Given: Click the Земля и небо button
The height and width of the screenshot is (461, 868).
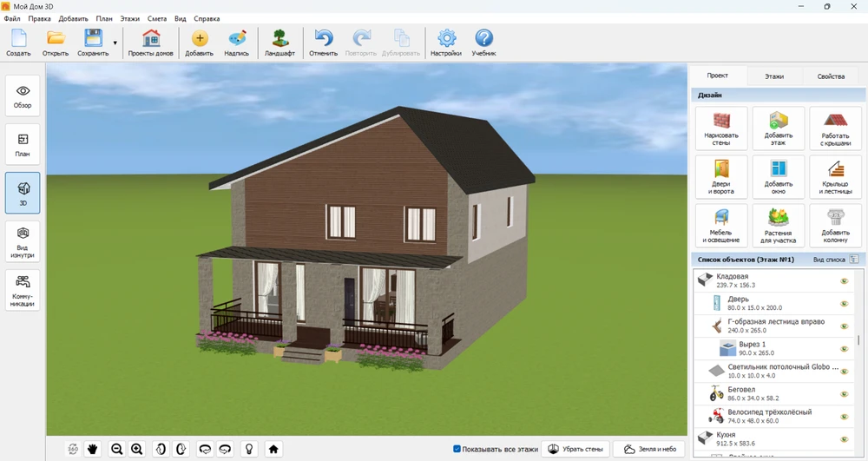Looking at the screenshot, I should tap(649, 449).
